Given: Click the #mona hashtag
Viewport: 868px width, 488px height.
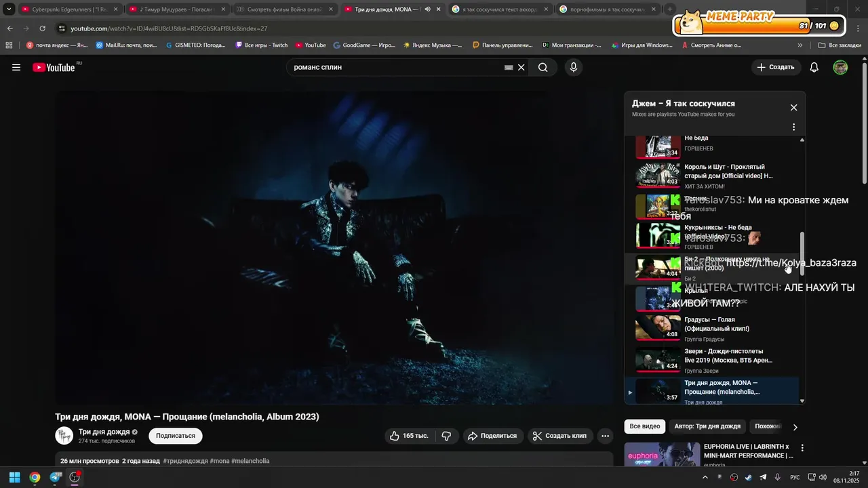Looking at the screenshot, I should (x=220, y=461).
